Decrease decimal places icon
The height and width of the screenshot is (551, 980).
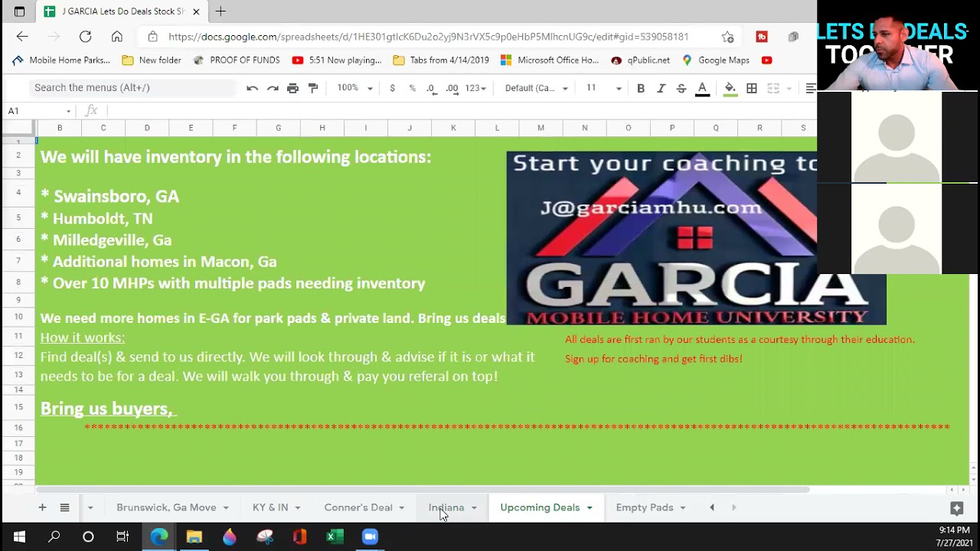click(432, 88)
